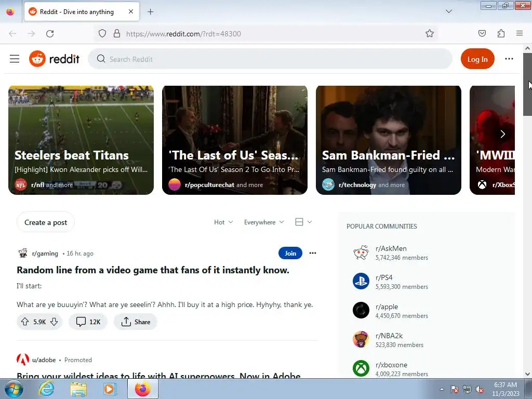Open the r/xboxone community link
532x399 pixels.
[391, 365]
